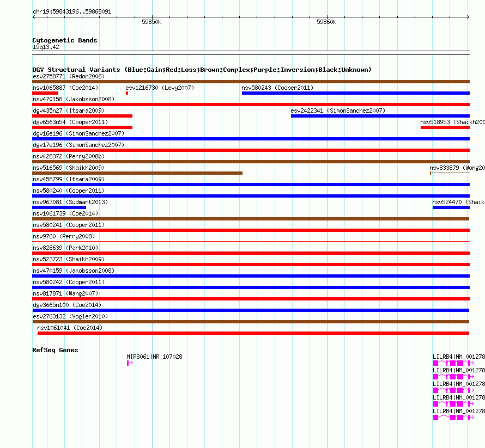
Task: Click the blue esv2422341 gain bar
Action: click(x=380, y=116)
